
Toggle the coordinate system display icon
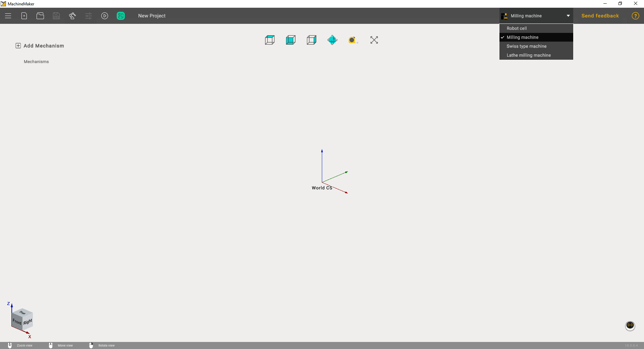pyautogui.click(x=332, y=40)
